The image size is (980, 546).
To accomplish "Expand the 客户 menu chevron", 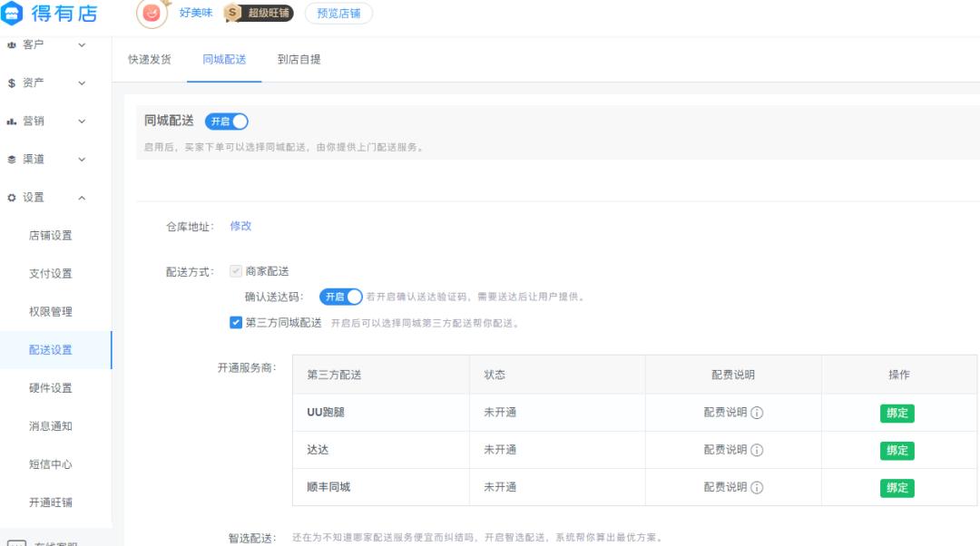I will click(x=80, y=44).
